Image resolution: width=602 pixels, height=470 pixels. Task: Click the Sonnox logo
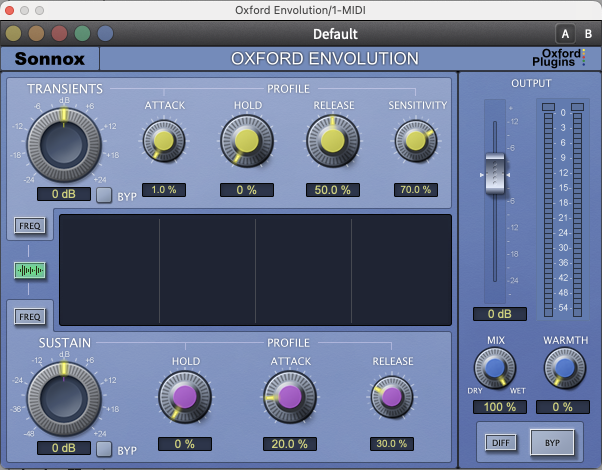click(50, 59)
